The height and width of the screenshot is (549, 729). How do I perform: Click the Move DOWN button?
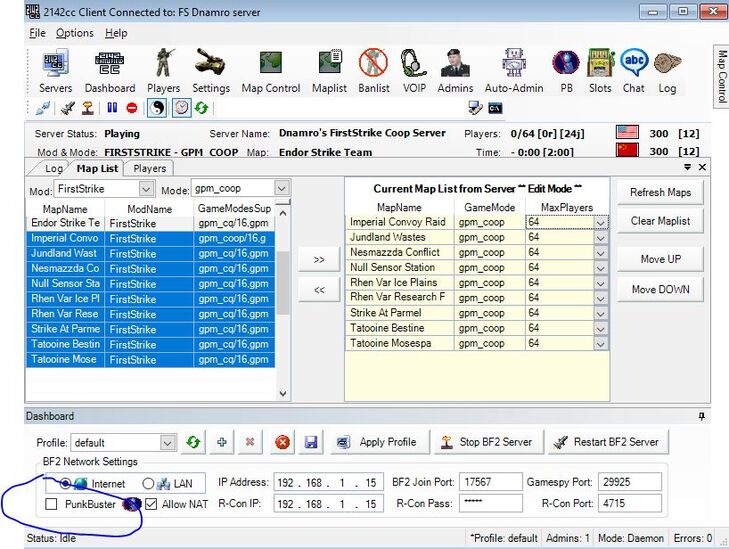coord(660,289)
